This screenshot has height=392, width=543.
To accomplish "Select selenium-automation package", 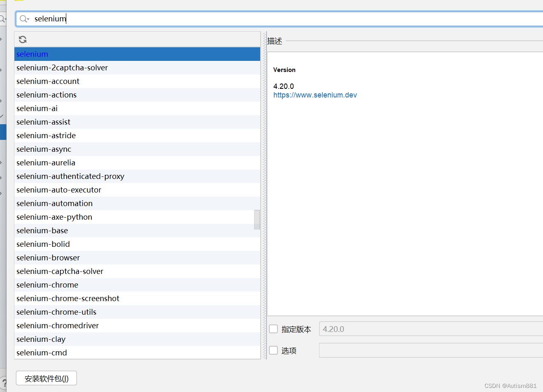I will pyautogui.click(x=137, y=203).
